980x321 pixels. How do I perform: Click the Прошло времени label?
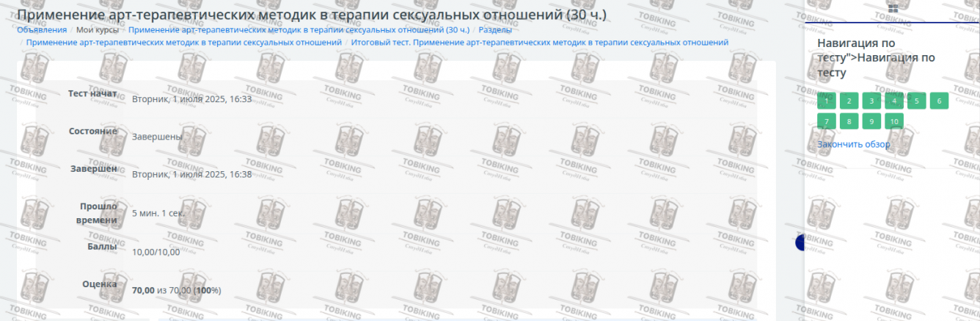(97, 213)
